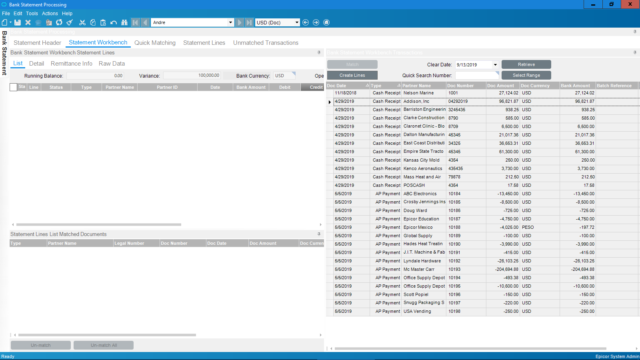Open the Edit menu
Image resolution: width=640 pixels, height=360 pixels.
(18, 13)
